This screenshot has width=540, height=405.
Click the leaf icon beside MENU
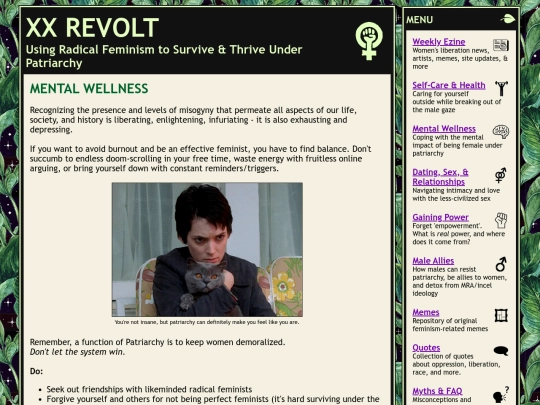tap(508, 19)
